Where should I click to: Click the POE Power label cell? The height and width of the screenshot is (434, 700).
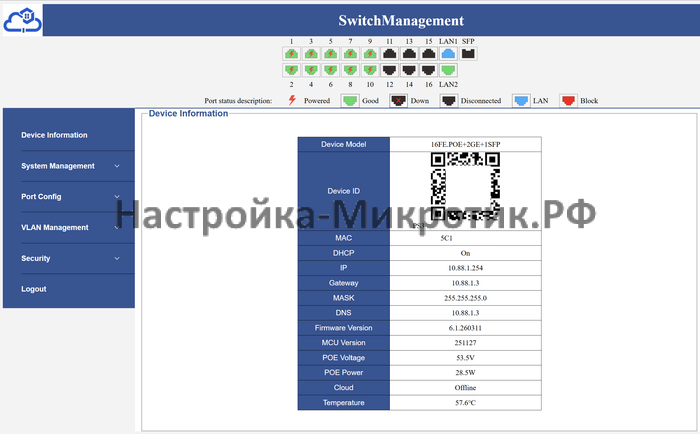344,373
